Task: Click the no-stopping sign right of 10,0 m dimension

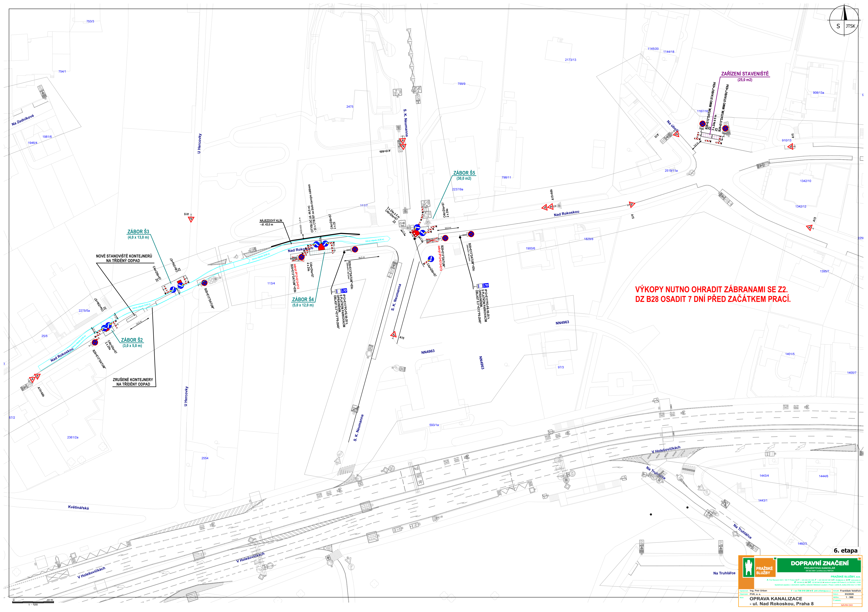Action: click(x=471, y=234)
